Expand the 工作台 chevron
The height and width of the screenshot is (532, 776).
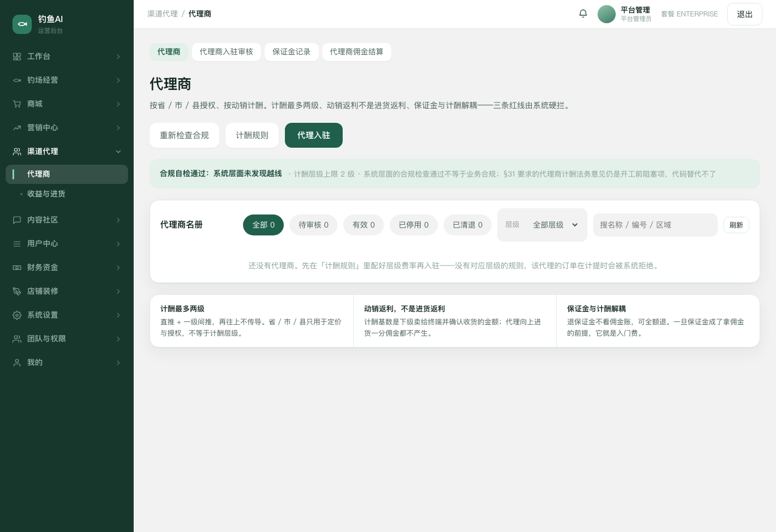[x=118, y=57]
